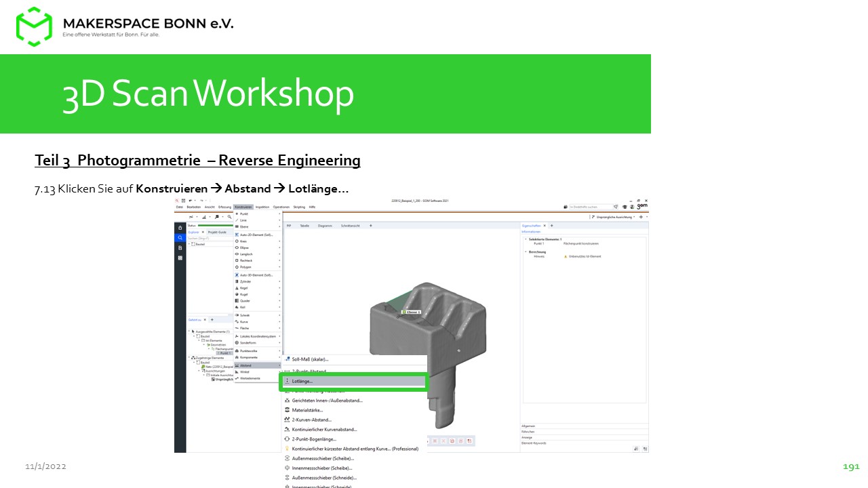Open the Datei menu
Screen dimensions: 868x488
tap(179, 207)
